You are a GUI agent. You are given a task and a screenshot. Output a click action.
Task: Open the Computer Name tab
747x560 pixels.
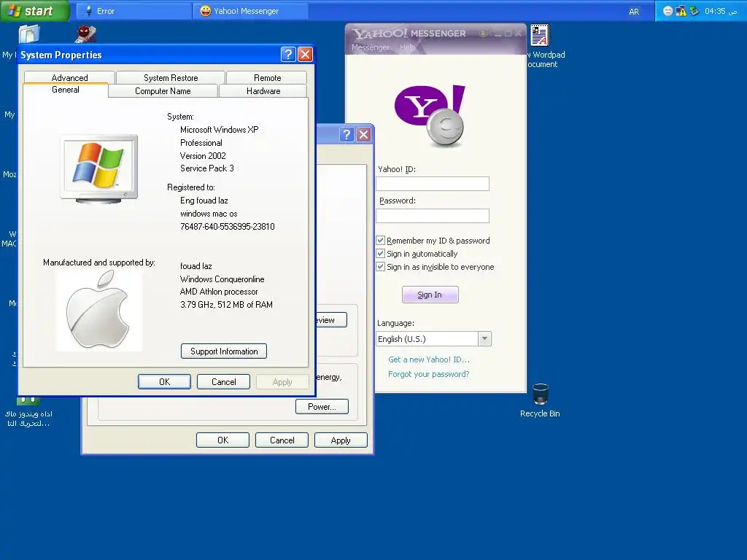pos(163,91)
